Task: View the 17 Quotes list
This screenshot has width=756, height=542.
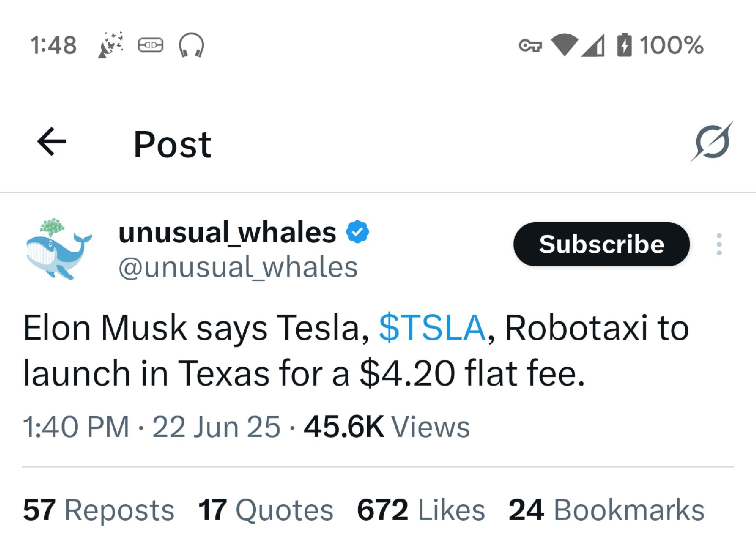Action: click(266, 510)
